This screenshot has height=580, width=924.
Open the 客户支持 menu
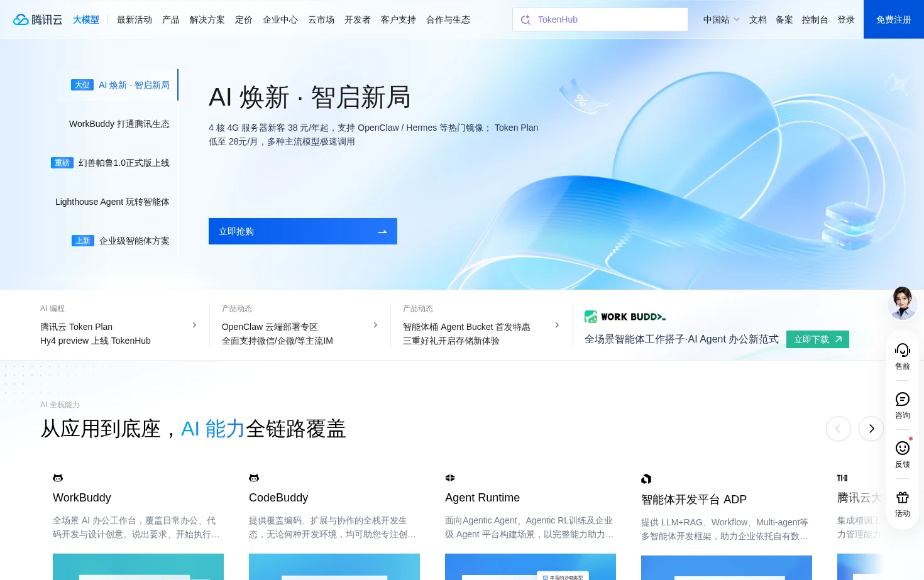(399, 19)
